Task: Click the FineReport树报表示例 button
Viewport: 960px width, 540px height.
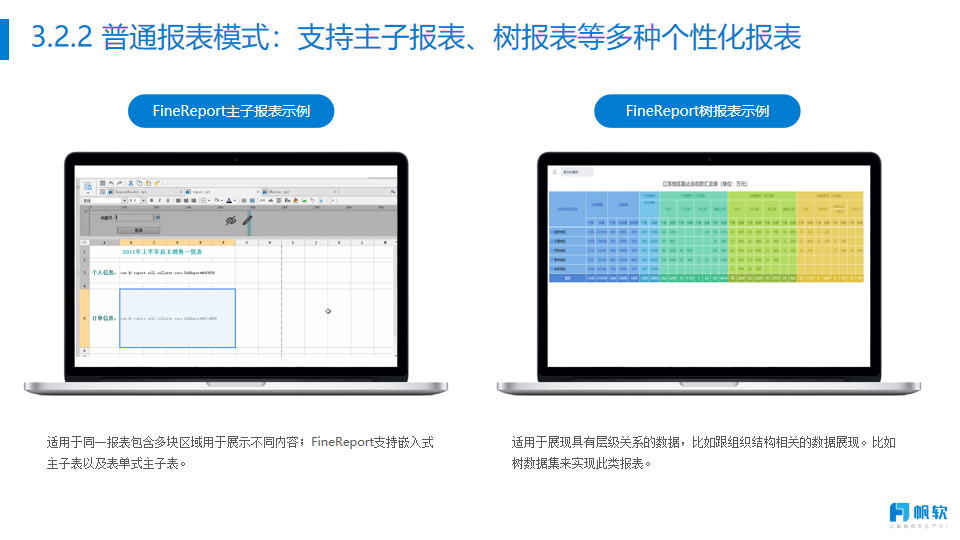Action: coord(697,111)
